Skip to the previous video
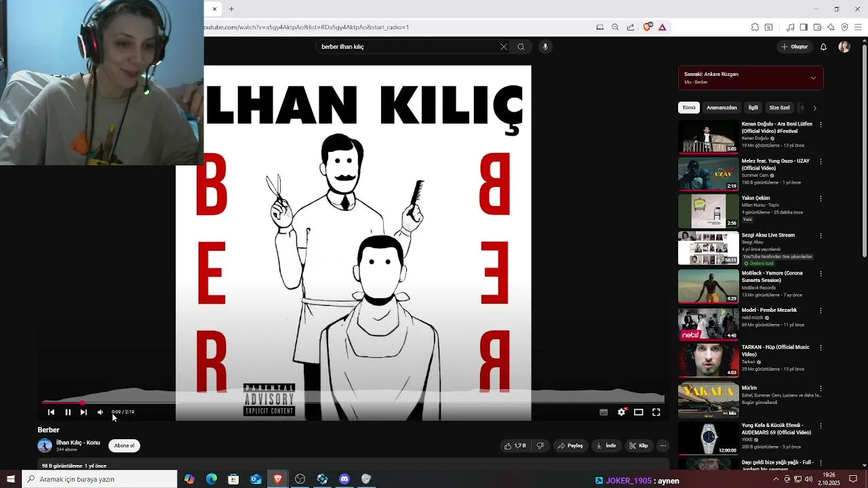Screen dimensions: 868x488 click(51, 412)
